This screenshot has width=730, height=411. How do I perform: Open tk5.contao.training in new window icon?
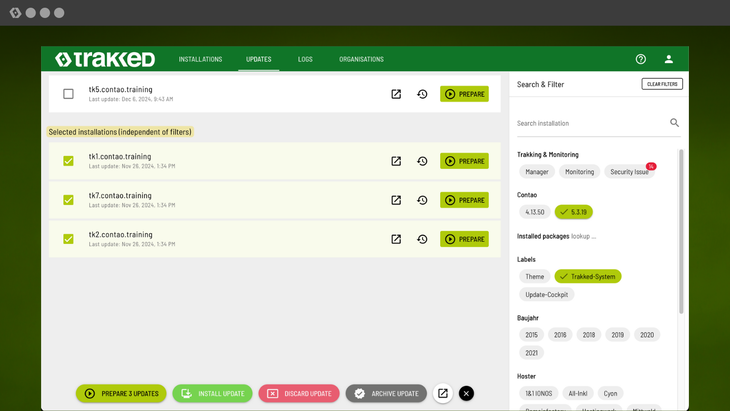396,94
